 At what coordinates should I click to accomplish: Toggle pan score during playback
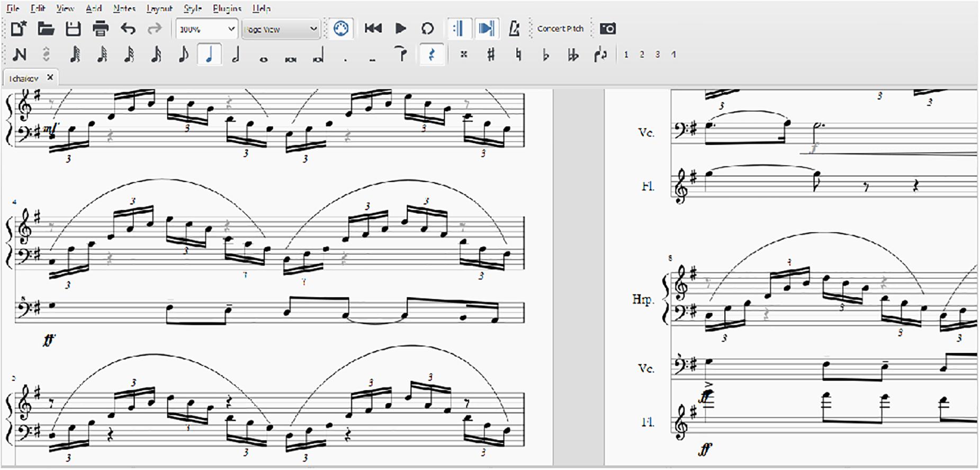tap(486, 29)
